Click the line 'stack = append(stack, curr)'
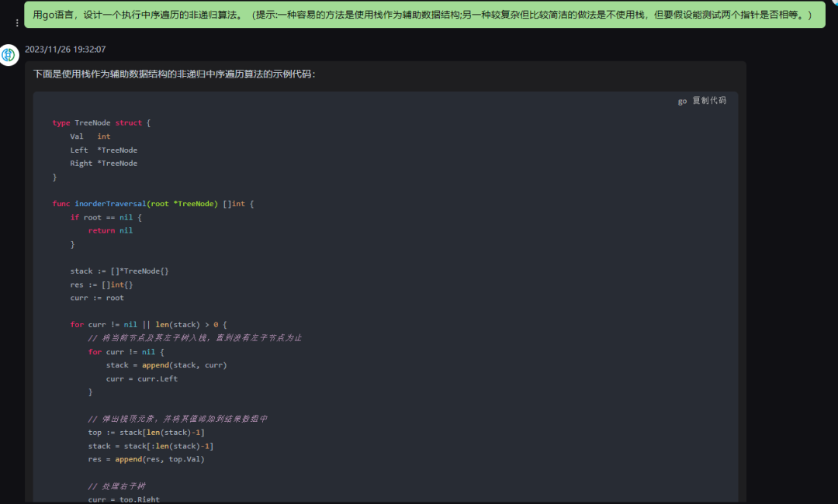The height and width of the screenshot is (504, 838). point(166,365)
